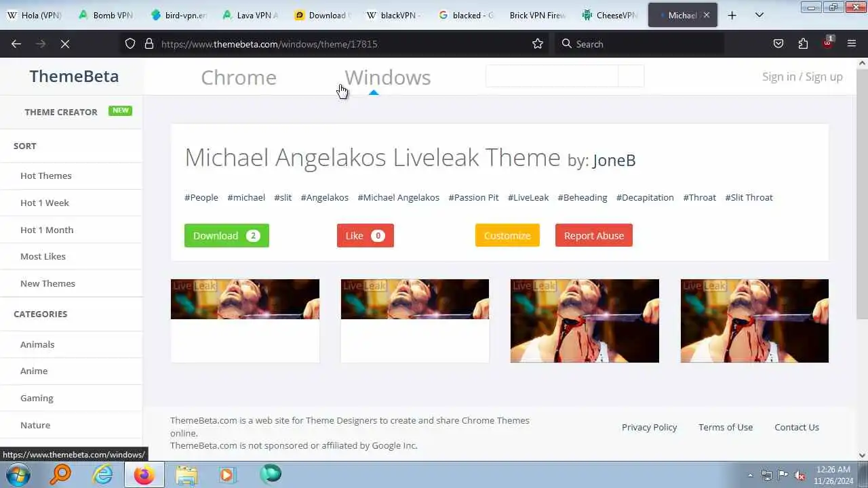Click the volume tray icon
868x488 pixels.
coord(800,475)
